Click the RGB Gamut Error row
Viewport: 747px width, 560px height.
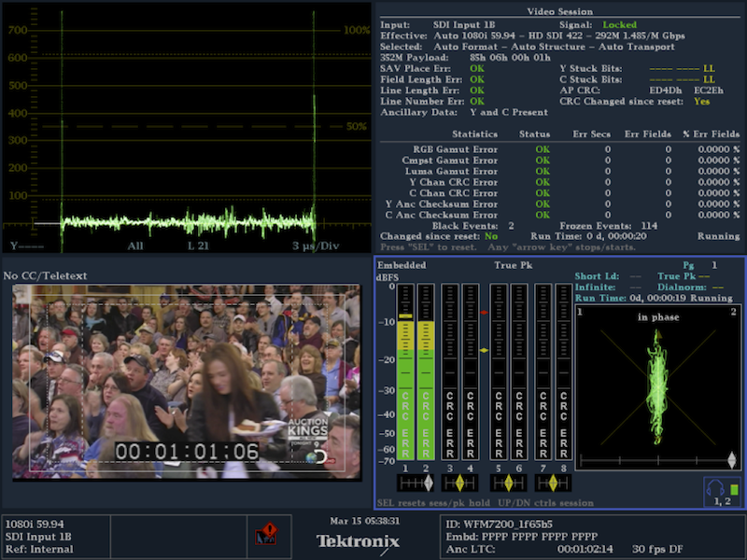coord(560,148)
